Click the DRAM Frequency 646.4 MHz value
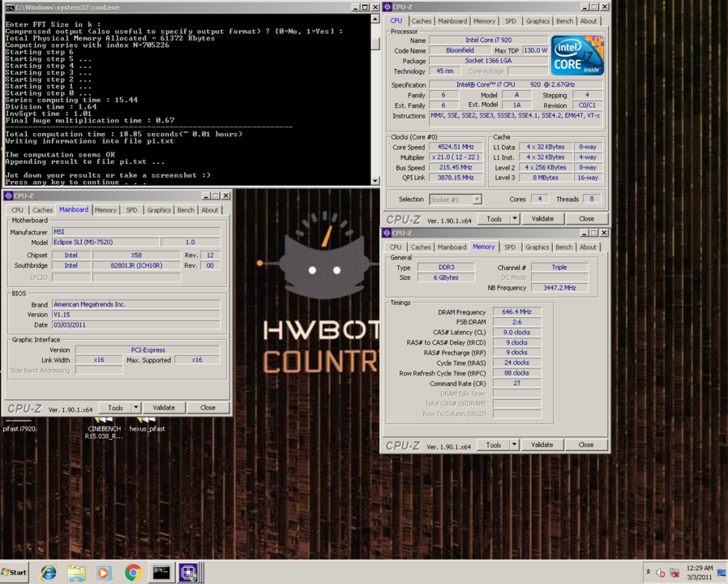Screen dimensions: 728x584 [x=516, y=311]
